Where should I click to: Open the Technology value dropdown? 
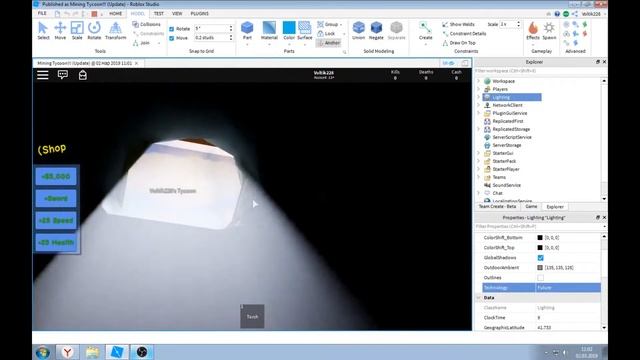pyautogui.click(x=568, y=288)
